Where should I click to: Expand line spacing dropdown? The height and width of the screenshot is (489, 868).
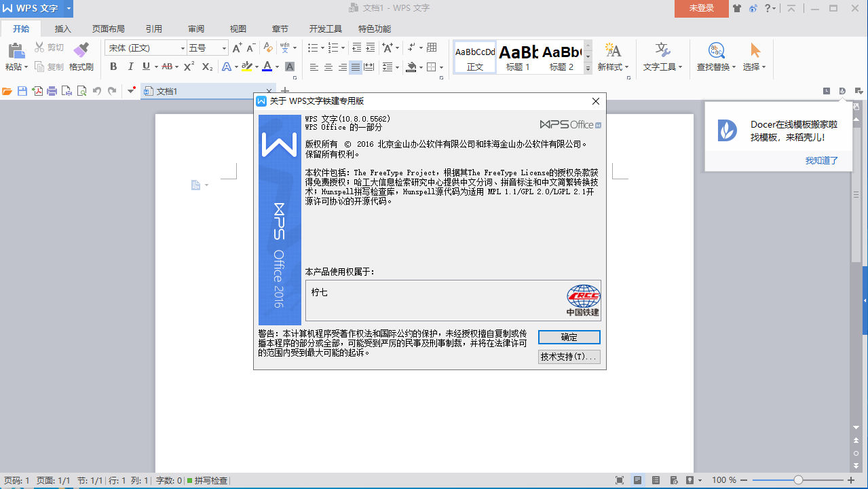coord(396,67)
